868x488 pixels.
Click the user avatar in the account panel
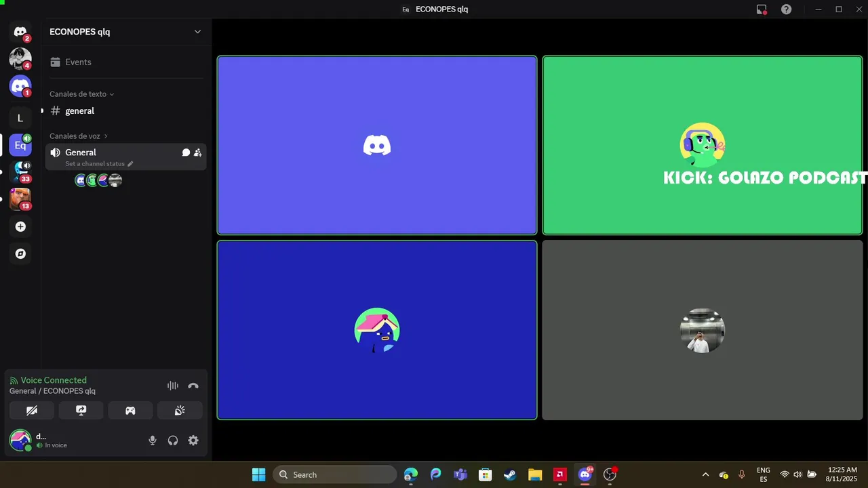click(20, 441)
